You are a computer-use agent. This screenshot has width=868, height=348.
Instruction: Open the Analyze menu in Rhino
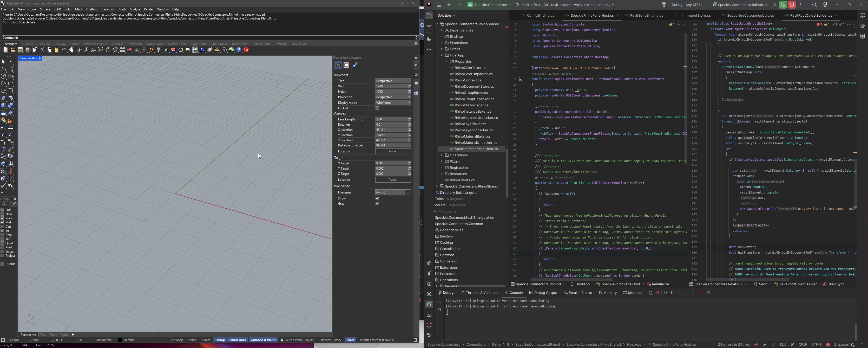click(x=135, y=9)
